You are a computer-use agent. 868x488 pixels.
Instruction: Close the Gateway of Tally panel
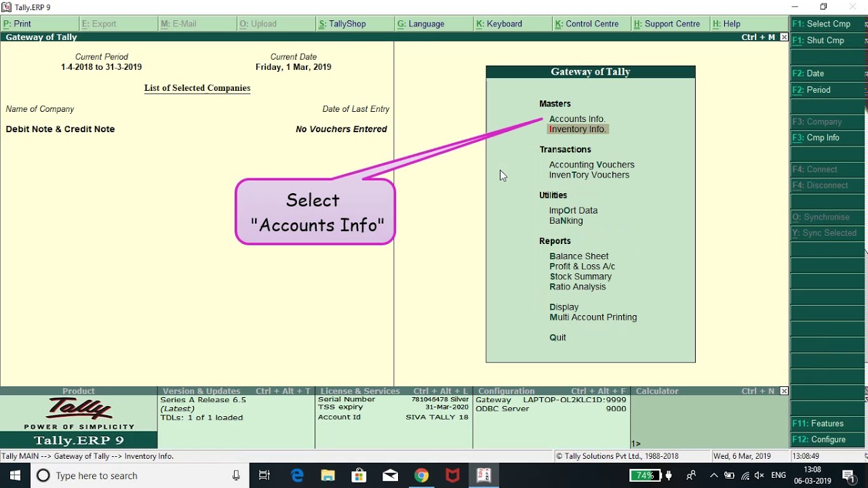[784, 37]
